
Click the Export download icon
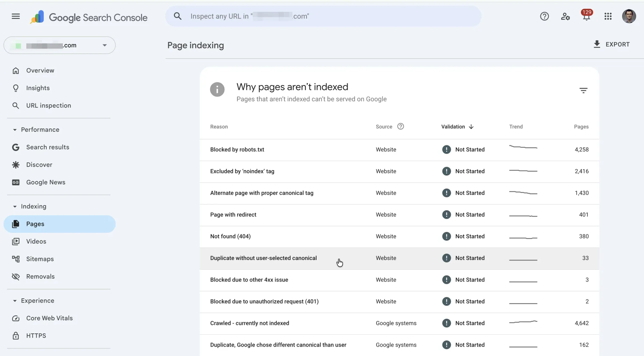point(597,44)
